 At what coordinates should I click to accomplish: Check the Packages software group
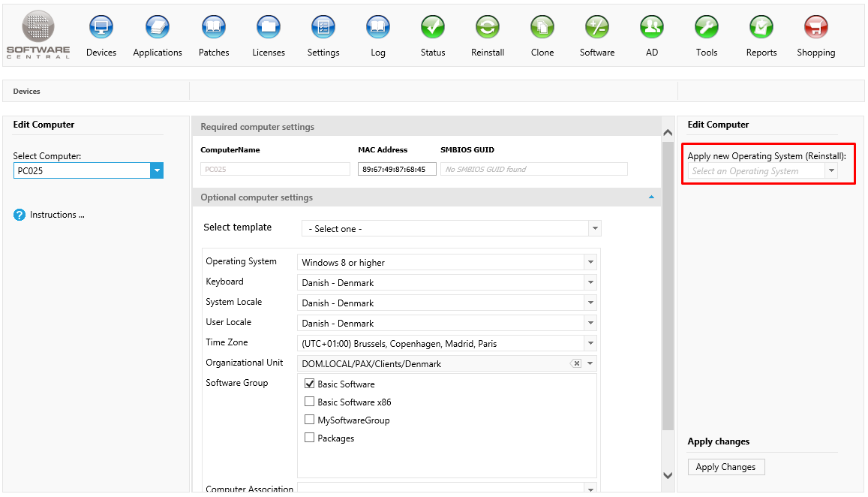(310, 438)
